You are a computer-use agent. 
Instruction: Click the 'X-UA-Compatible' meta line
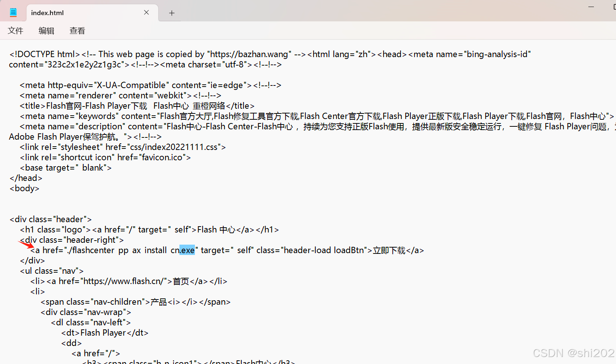pyautogui.click(x=151, y=85)
